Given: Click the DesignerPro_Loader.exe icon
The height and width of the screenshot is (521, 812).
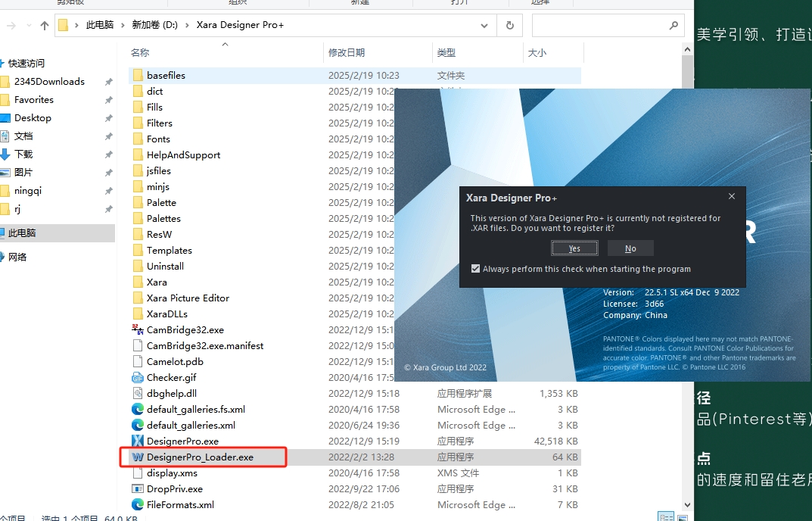Looking at the screenshot, I should click(x=138, y=457).
